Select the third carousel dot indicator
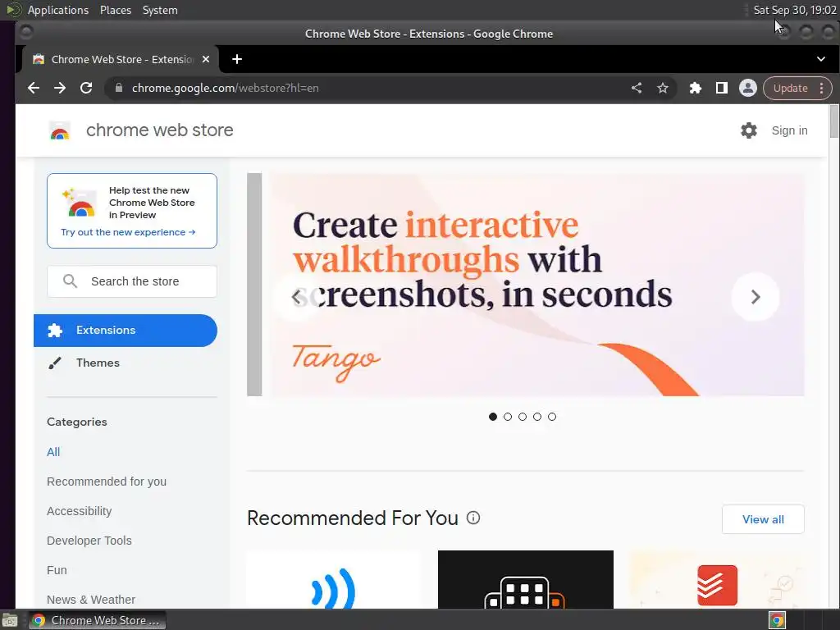Screen dimensions: 840x630 pyautogui.click(x=523, y=416)
